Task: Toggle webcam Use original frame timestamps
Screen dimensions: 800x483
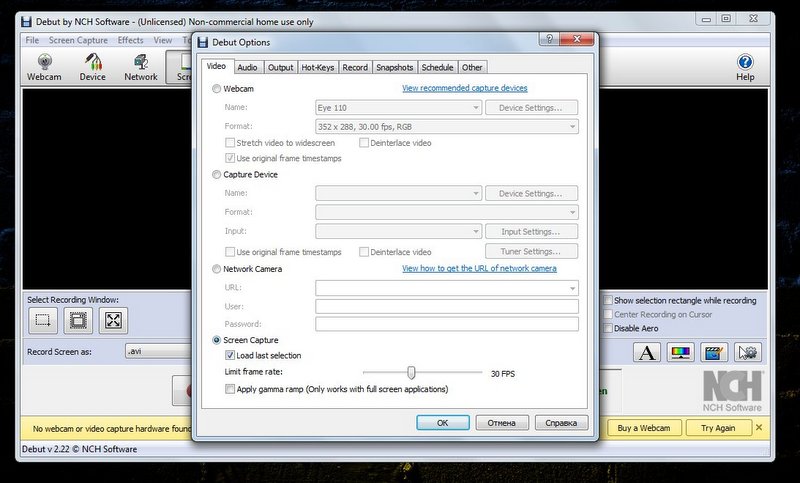Action: click(x=230, y=158)
